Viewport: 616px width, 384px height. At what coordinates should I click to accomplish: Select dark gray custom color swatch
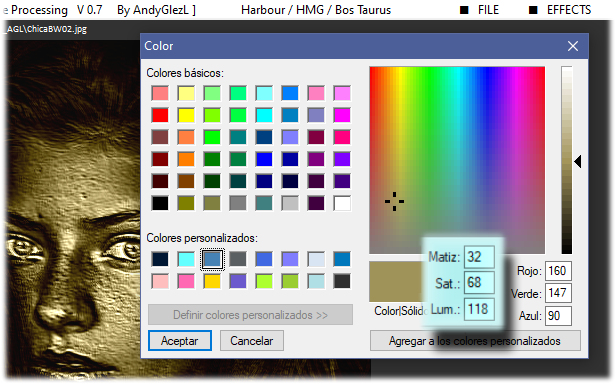coord(238,259)
